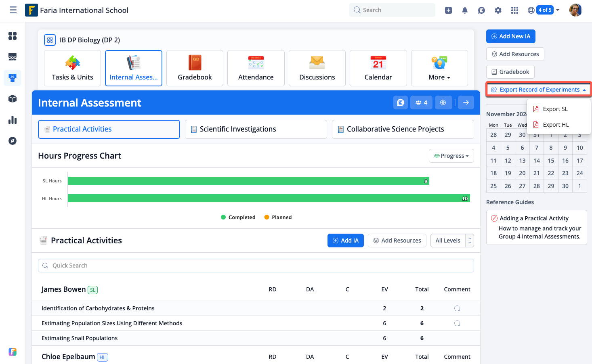Open the user profile avatar

coord(575,10)
